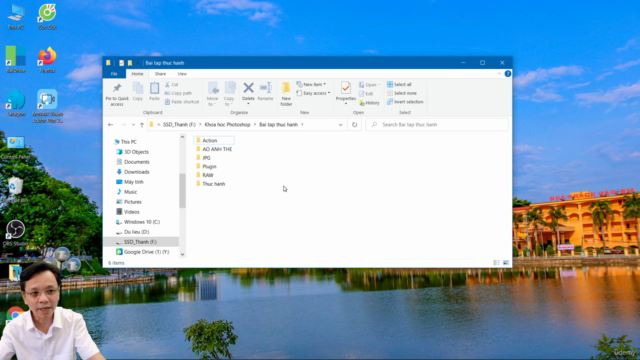Click the History command
Viewport: 640px width, 360px height.
click(x=369, y=103)
